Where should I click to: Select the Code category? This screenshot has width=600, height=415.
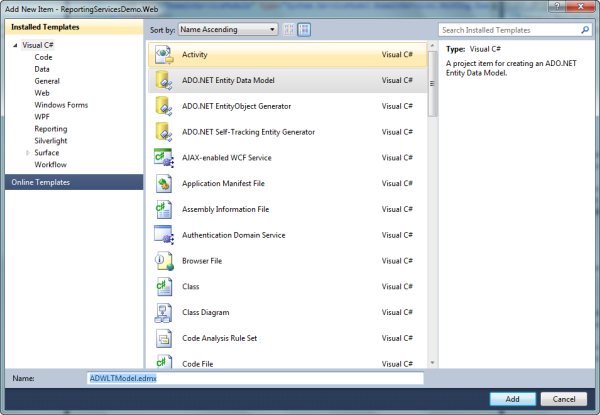(43, 57)
